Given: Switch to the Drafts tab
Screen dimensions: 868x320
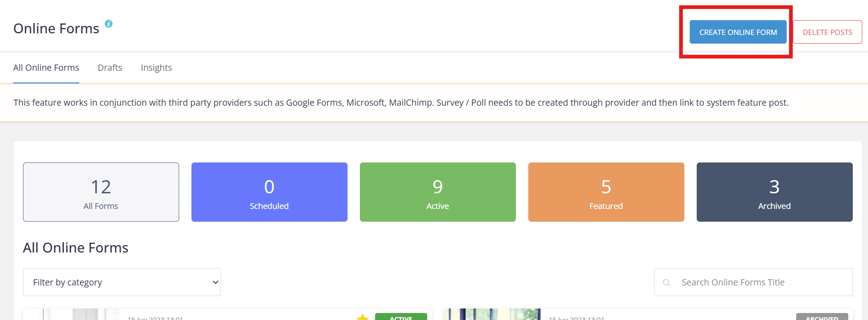Looking at the screenshot, I should click(x=110, y=67).
